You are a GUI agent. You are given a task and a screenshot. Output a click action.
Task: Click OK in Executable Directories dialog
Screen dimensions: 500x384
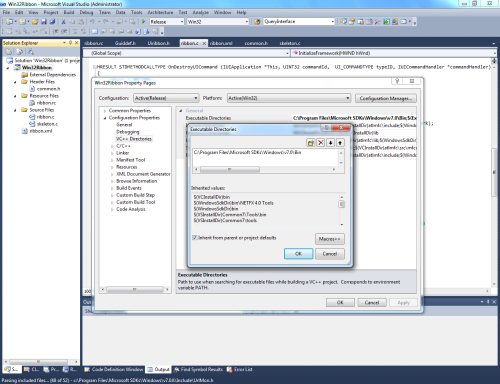click(298, 254)
